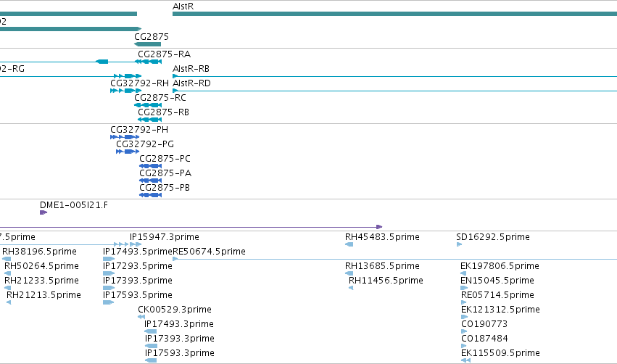This screenshot has height=364, width=617.
Task: Select the IP17393.5prime EST feature
Action: pos(109,288)
